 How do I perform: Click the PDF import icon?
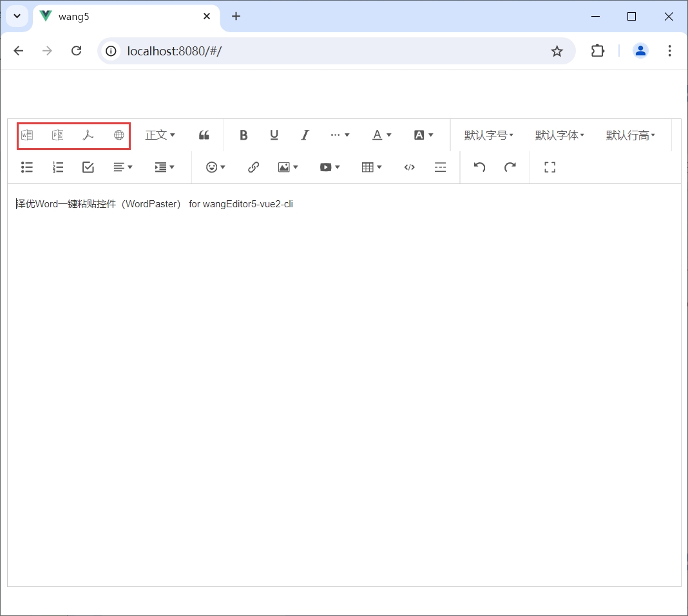pyautogui.click(x=88, y=135)
